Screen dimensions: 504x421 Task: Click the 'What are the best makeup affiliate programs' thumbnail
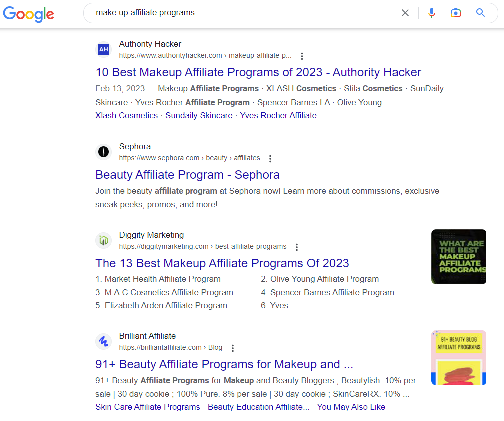(x=459, y=257)
